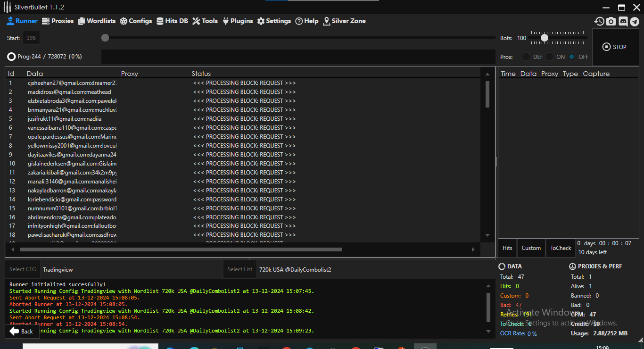
Task: Click the left arrow of the horizontal scrollbar
Action: click(x=13, y=249)
